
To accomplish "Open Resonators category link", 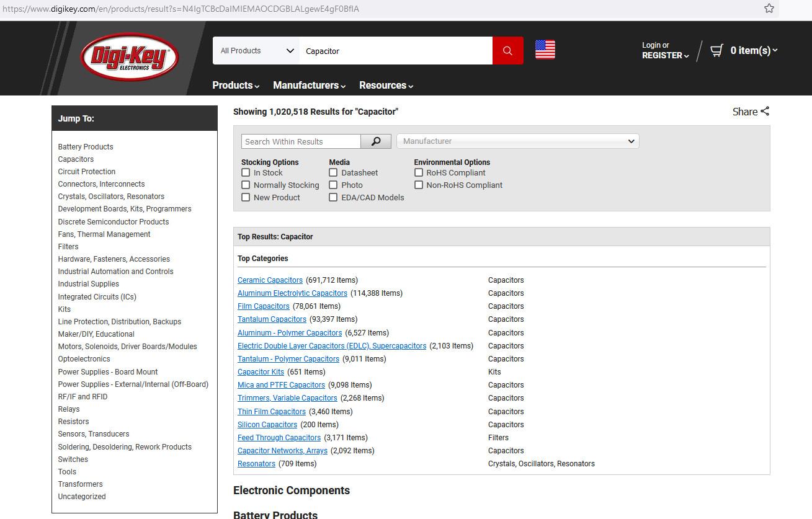I will 256,464.
